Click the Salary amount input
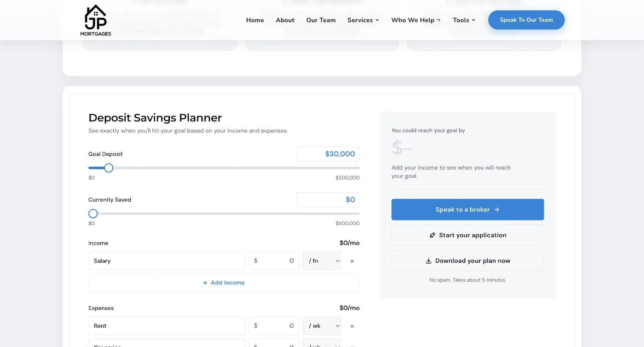This screenshot has height=347, width=644. pyautogui.click(x=274, y=261)
